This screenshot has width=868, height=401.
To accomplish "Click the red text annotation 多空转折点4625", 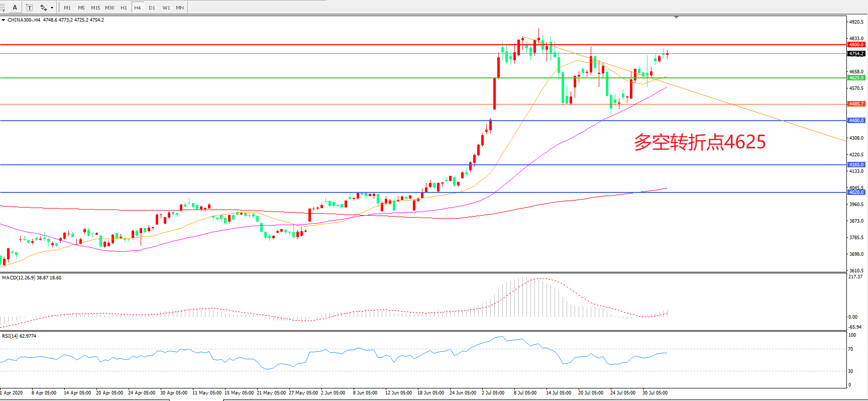I will (x=699, y=142).
